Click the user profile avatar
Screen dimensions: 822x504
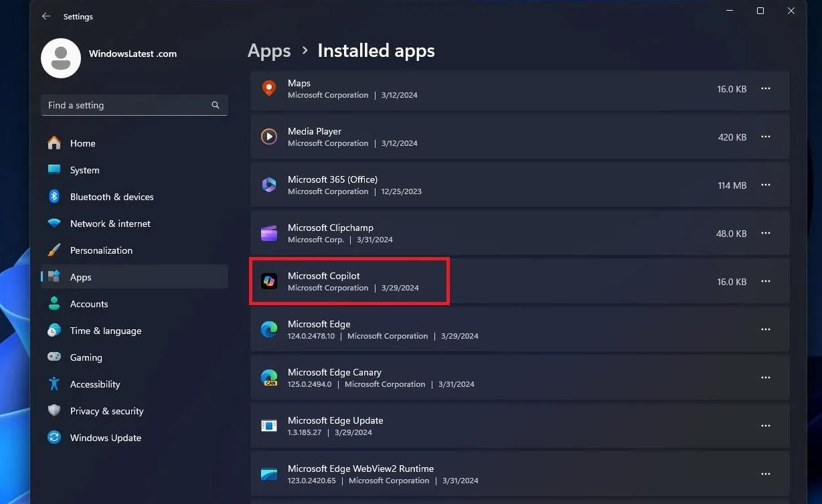(x=61, y=58)
